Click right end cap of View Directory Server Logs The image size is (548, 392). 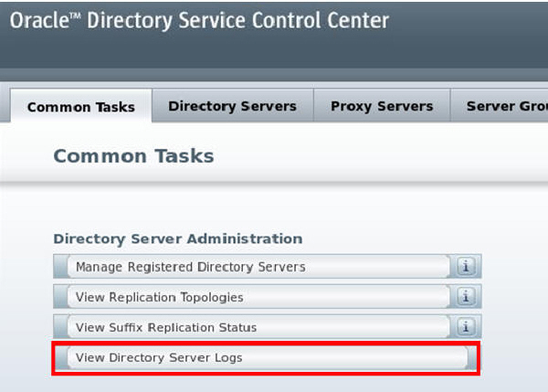(x=471, y=357)
